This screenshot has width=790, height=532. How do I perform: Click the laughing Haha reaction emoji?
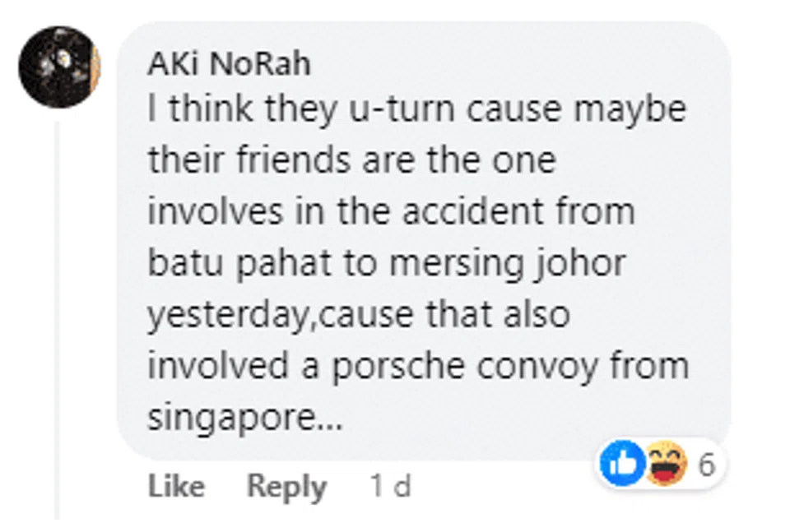pos(666,463)
